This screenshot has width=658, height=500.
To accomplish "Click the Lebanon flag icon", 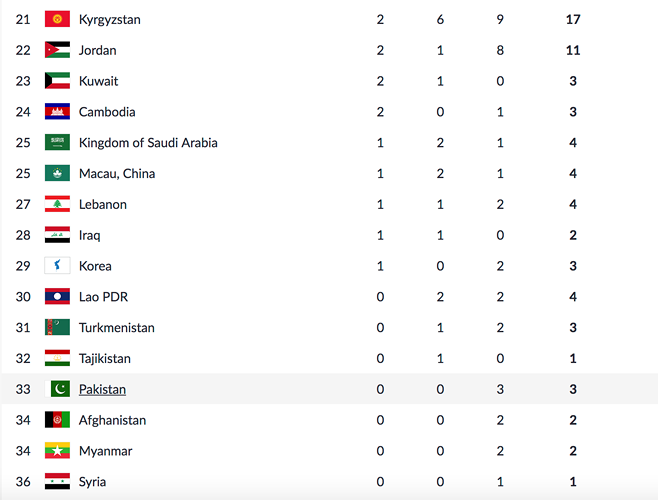I will [x=57, y=205].
